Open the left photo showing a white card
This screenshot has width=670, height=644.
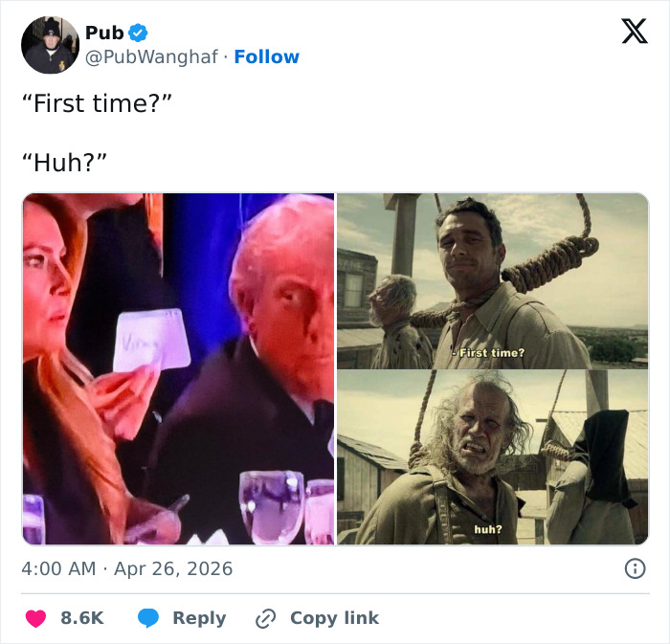click(x=178, y=368)
